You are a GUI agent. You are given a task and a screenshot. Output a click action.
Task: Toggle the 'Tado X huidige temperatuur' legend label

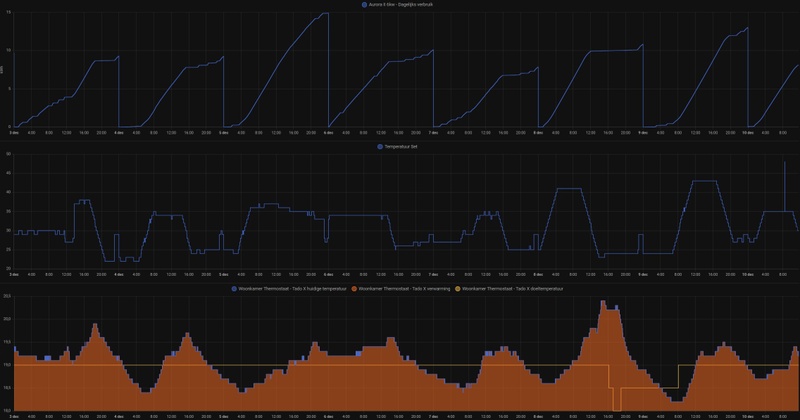[292, 289]
